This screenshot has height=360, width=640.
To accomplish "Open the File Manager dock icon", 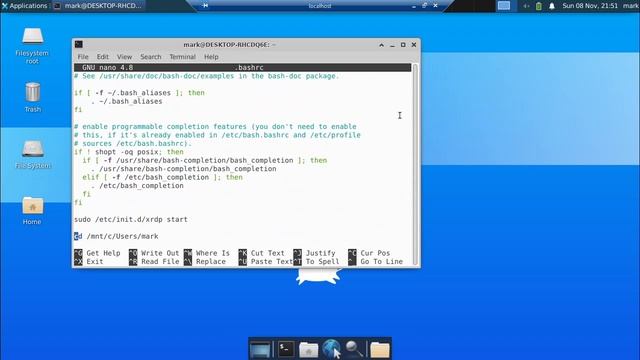I will pos(309,350).
